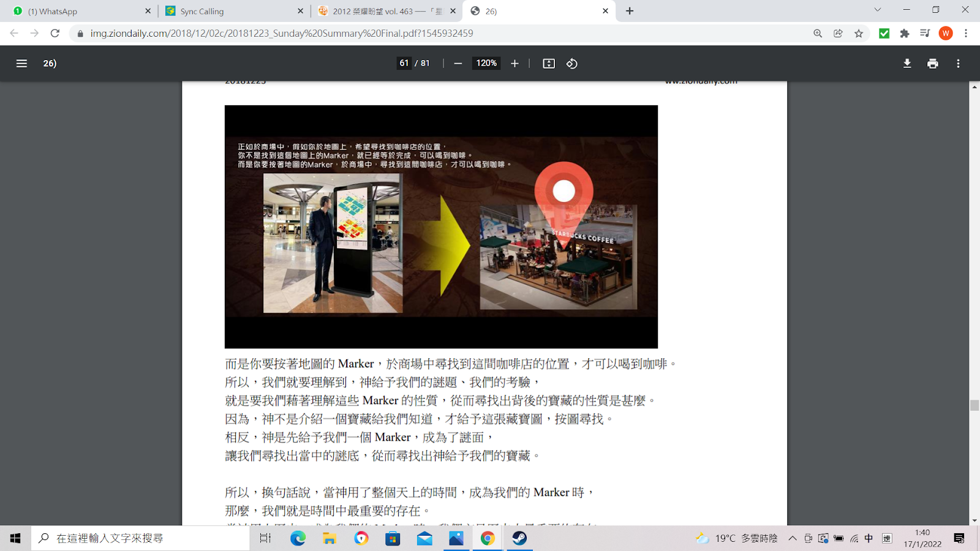The width and height of the screenshot is (980, 551).
Task: Open Chrome extensions puzzle menu
Action: (x=905, y=33)
